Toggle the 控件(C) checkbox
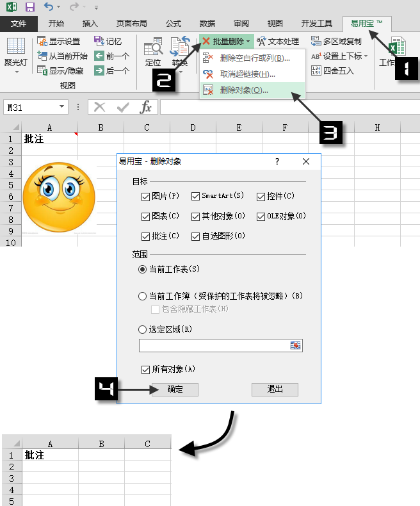The image size is (420, 506). click(261, 197)
